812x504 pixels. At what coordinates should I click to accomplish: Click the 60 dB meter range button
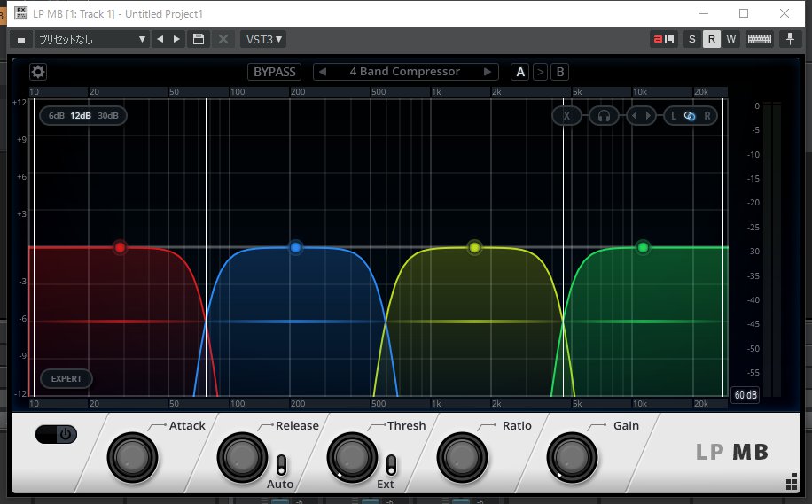(746, 394)
